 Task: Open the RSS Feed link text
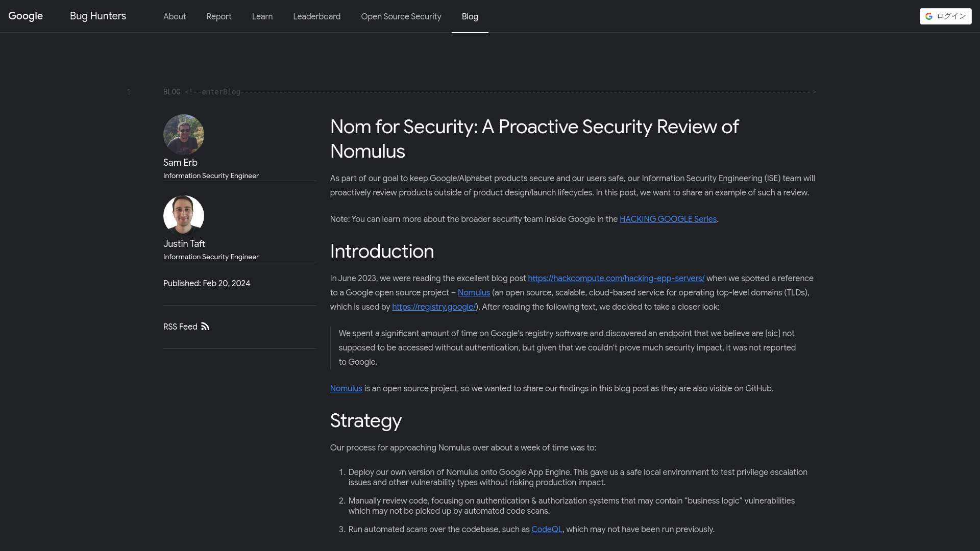[180, 327]
